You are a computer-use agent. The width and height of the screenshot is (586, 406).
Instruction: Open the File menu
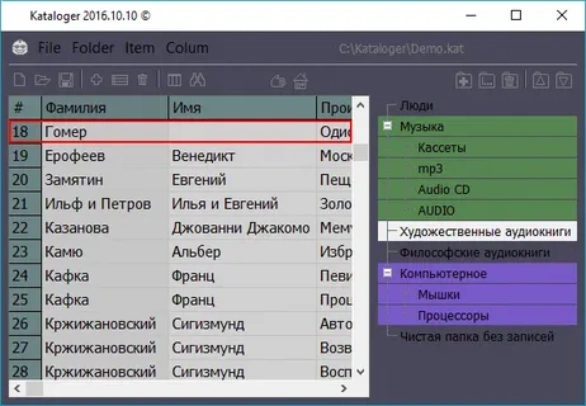click(x=49, y=48)
